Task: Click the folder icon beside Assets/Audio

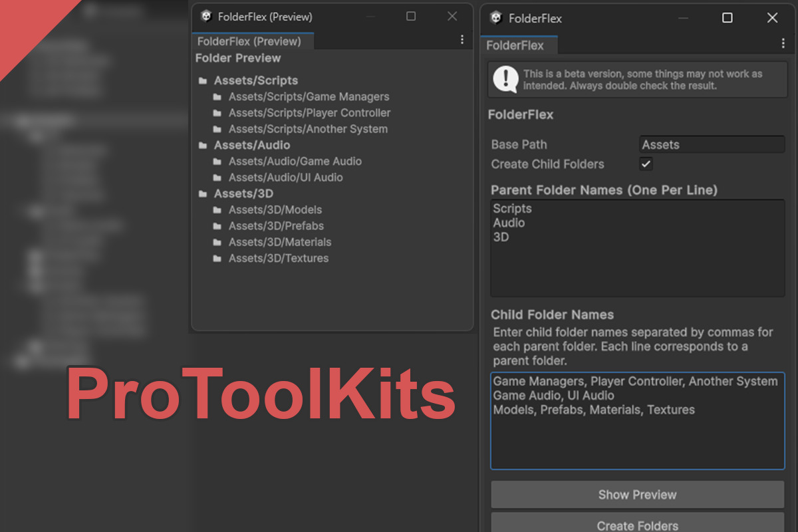Action: point(202,145)
